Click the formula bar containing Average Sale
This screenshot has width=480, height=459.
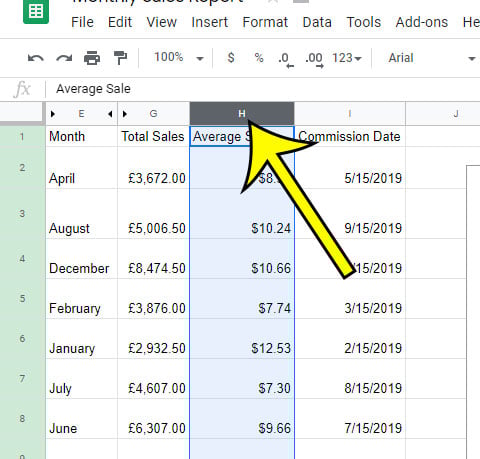[x=263, y=89]
